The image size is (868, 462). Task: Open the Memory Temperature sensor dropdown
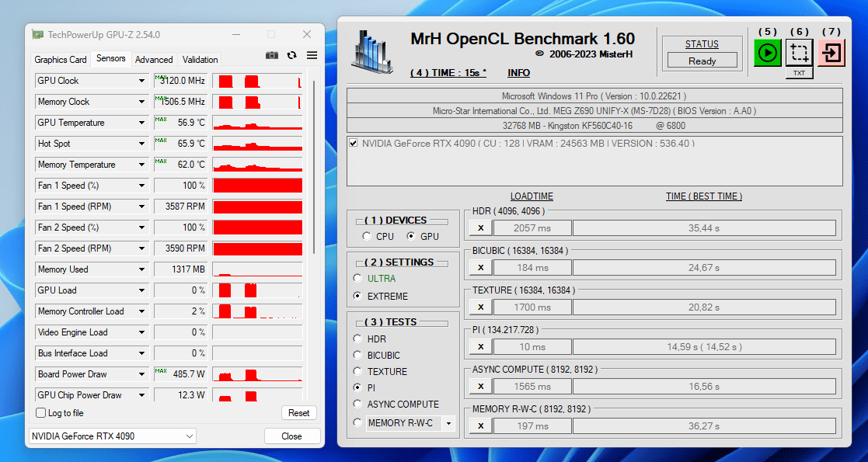141,165
